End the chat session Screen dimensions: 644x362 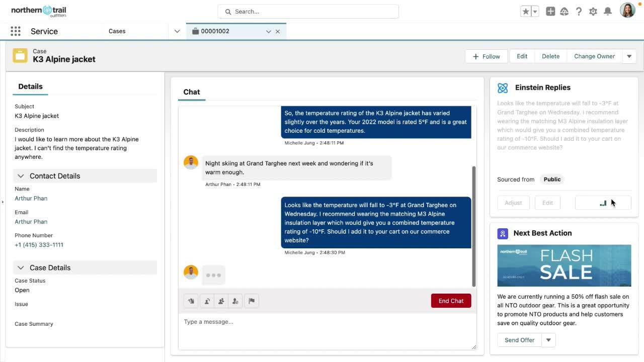click(451, 301)
